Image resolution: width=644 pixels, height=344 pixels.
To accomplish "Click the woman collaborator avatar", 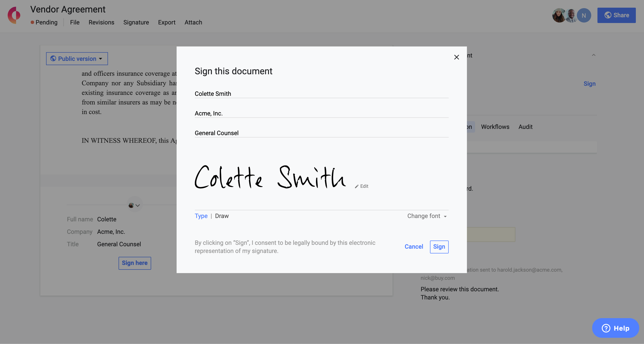I will pos(559,16).
